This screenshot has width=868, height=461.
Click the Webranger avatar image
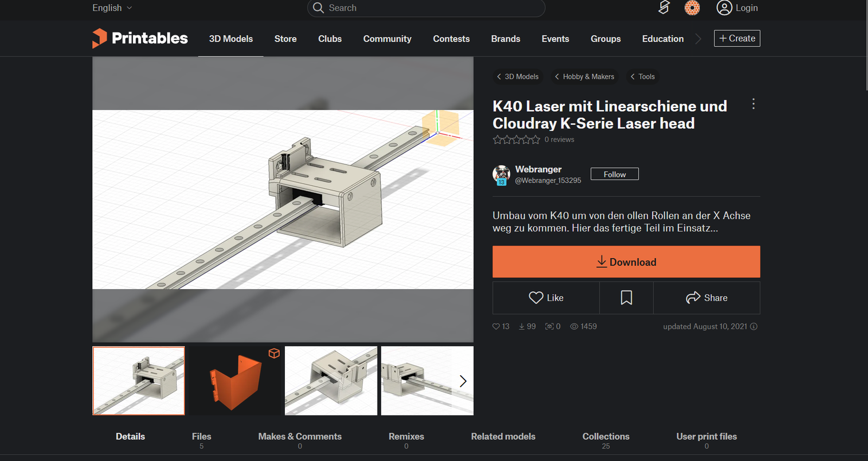[x=501, y=175]
